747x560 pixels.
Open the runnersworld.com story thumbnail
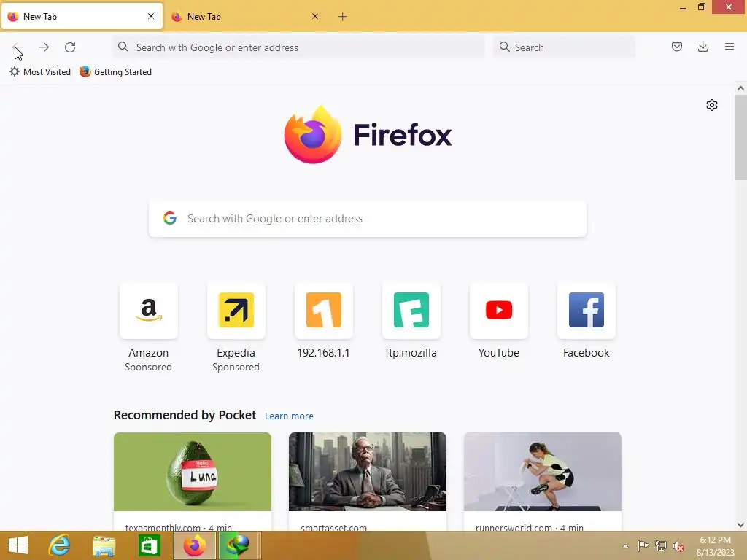coord(543,472)
